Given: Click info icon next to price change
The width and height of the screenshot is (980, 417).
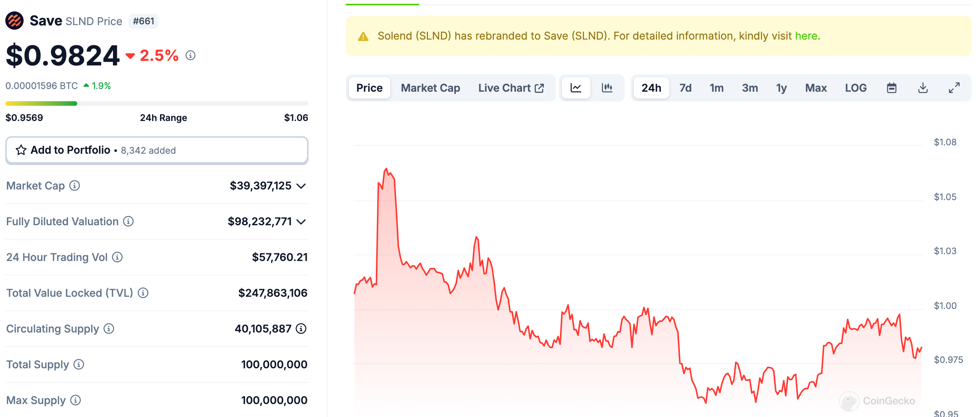Looking at the screenshot, I should [190, 56].
